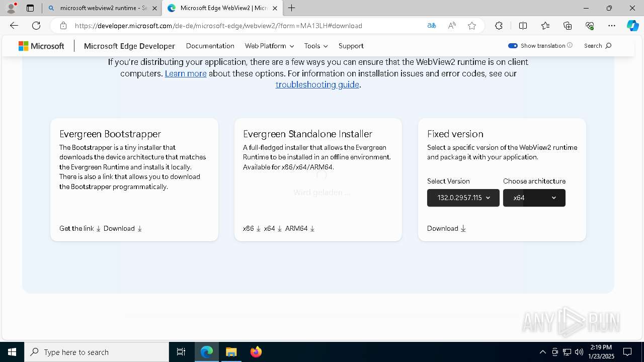Select the Fixed version heading
This screenshot has height=362, width=644.
point(455,134)
